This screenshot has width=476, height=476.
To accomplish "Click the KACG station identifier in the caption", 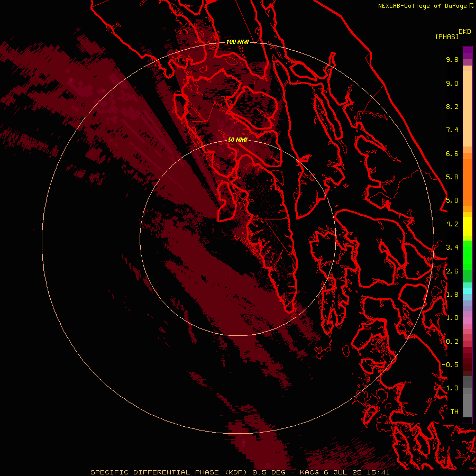I will click(309, 472).
